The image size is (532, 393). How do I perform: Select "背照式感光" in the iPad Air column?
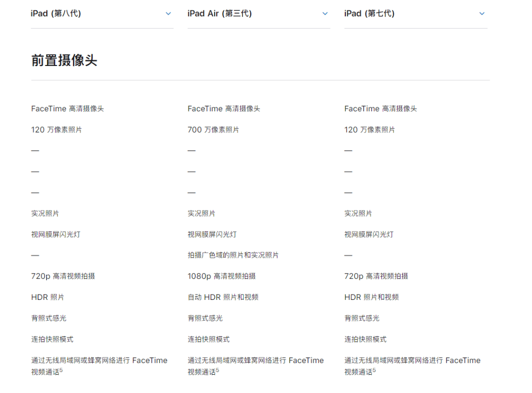[205, 319]
